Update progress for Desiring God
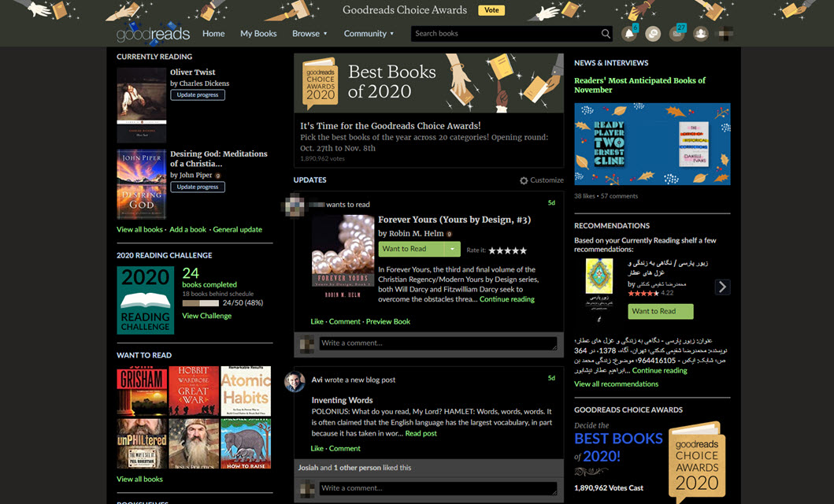Image resolution: width=834 pixels, height=504 pixels. tap(198, 187)
